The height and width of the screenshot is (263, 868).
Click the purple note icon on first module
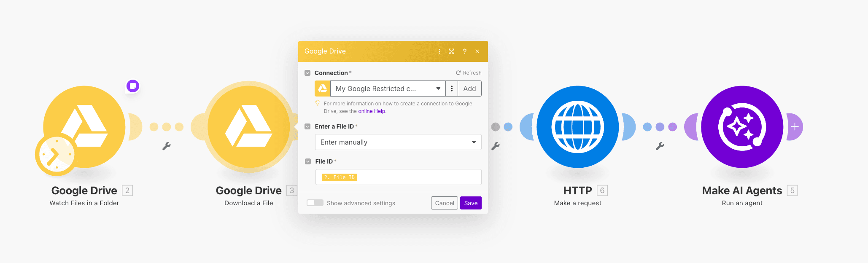click(x=133, y=86)
